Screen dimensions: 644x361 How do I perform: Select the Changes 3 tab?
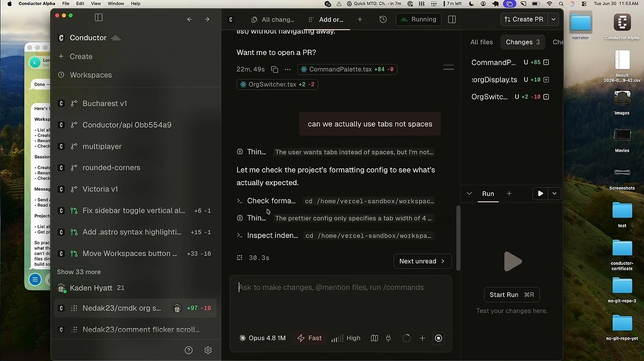[x=523, y=42]
